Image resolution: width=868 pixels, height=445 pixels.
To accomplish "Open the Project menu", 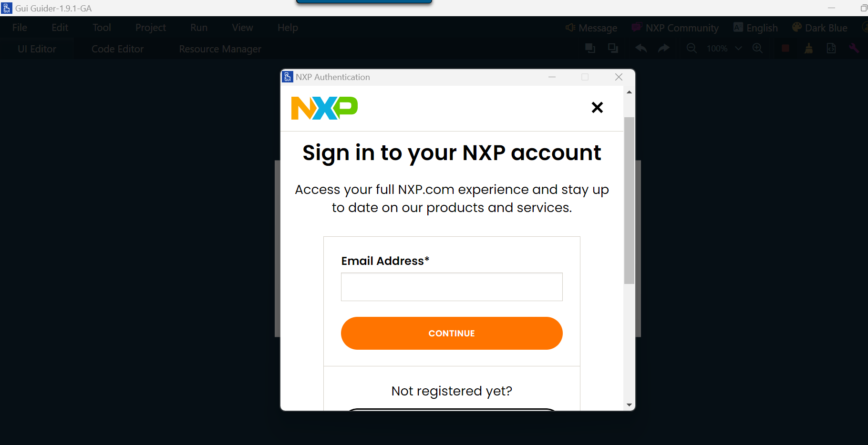I will pos(150,28).
